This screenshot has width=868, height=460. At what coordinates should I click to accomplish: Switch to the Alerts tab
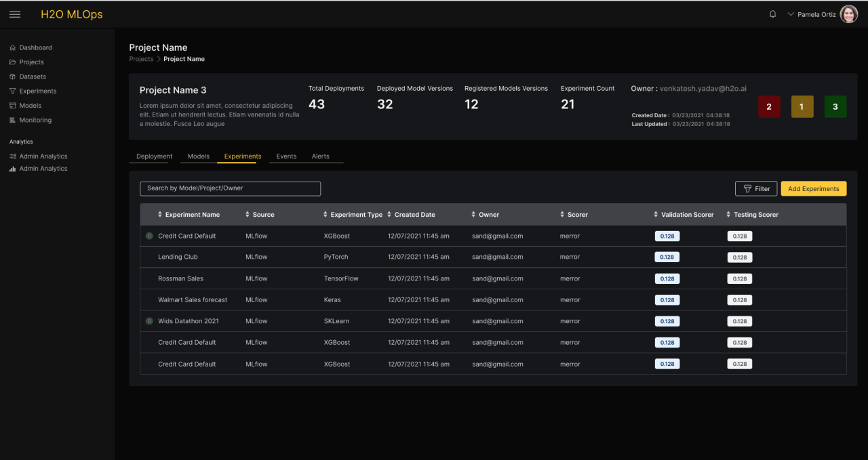(320, 156)
